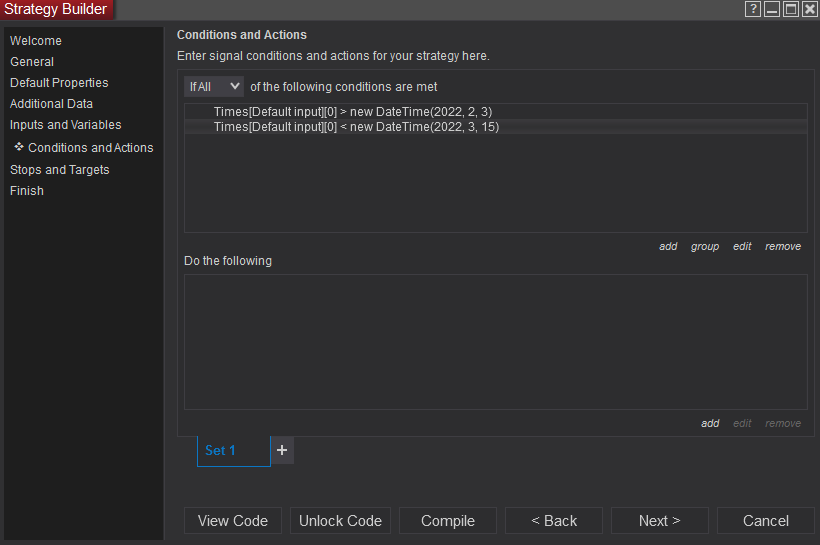The image size is (820, 545).
Task: Go to General settings page
Action: pyautogui.click(x=32, y=62)
